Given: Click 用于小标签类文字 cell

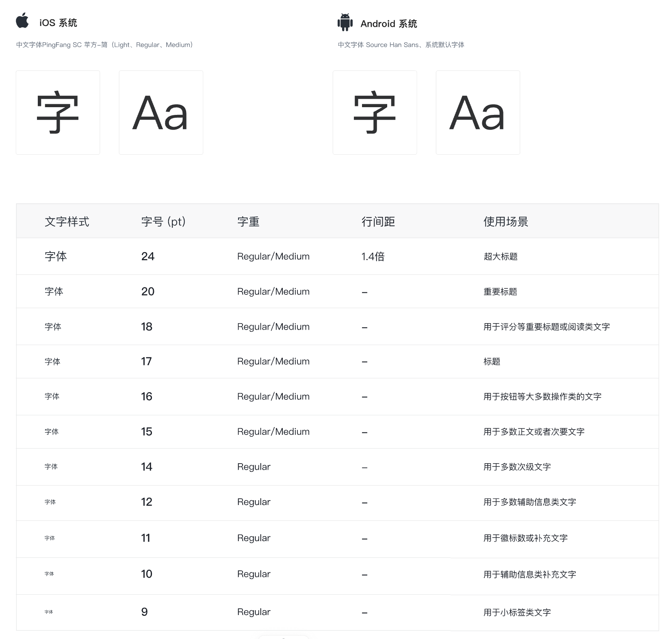Looking at the screenshot, I should click(517, 612).
